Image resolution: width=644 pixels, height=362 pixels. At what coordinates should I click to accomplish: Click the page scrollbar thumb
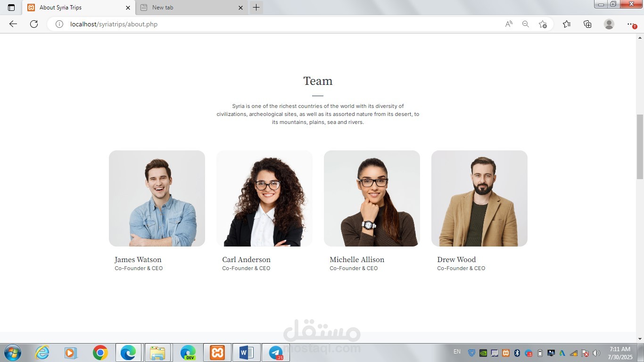tap(640, 147)
